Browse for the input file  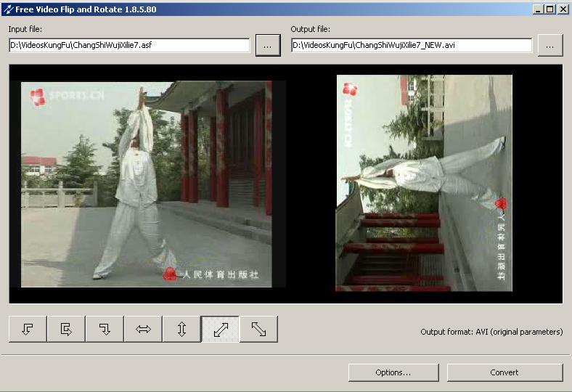[268, 46]
